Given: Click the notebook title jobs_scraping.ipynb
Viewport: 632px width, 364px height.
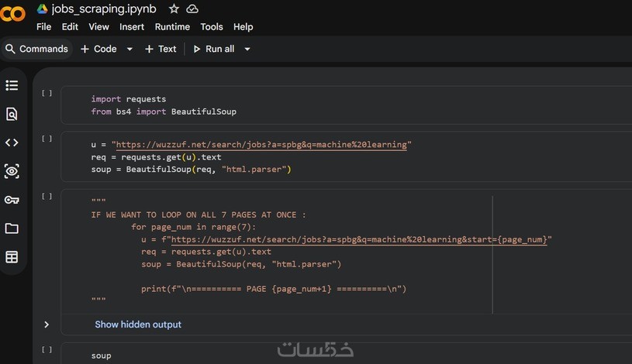Looking at the screenshot, I should pos(104,9).
